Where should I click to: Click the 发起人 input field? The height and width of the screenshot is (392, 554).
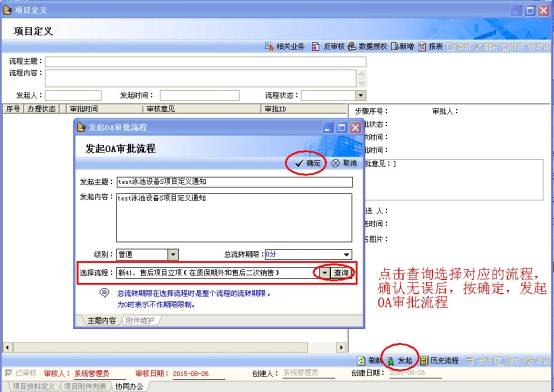click(x=73, y=95)
